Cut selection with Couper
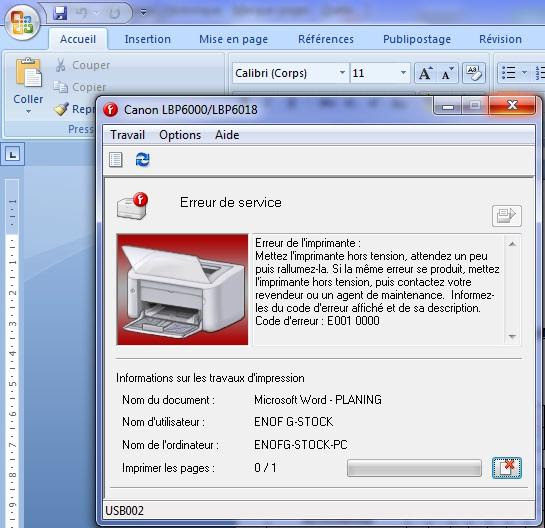 (x=83, y=65)
